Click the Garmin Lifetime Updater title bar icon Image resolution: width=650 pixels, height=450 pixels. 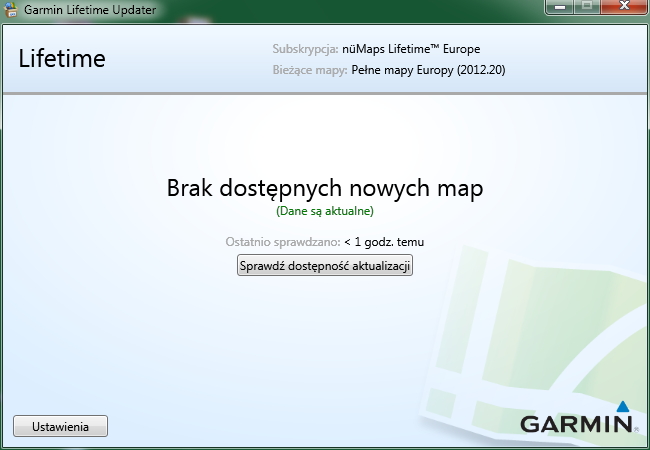pos(10,9)
